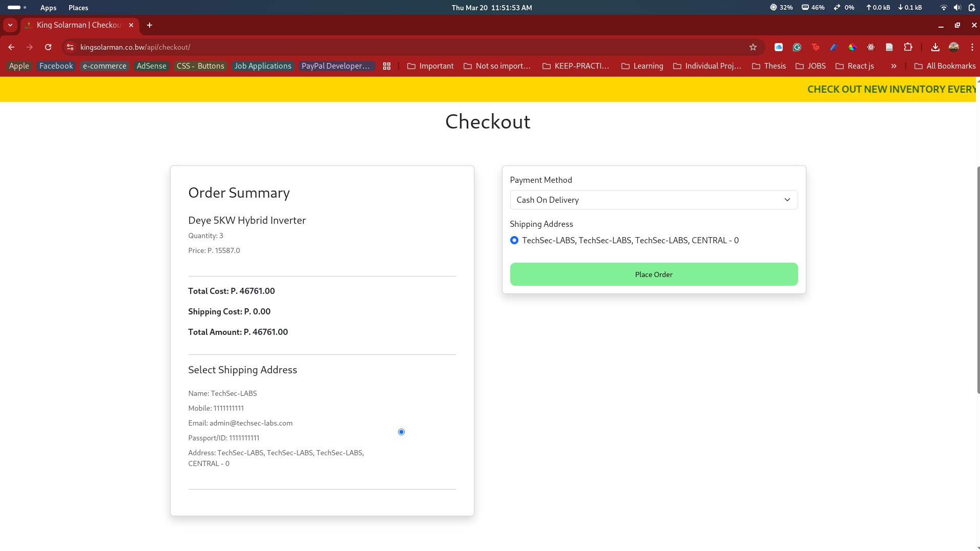The width and height of the screenshot is (980, 551).
Task: Reload the page with the refresh icon
Action: [x=48, y=47]
